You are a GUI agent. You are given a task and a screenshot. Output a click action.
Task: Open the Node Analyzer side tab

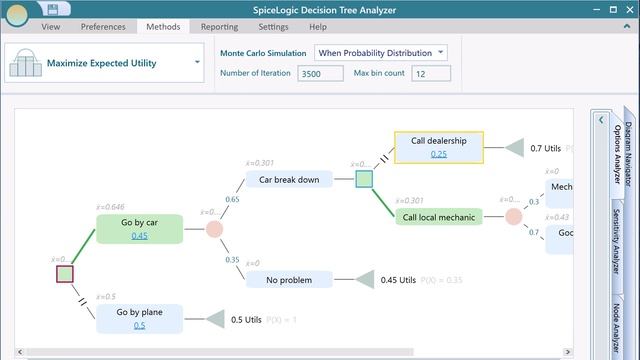coord(617,328)
